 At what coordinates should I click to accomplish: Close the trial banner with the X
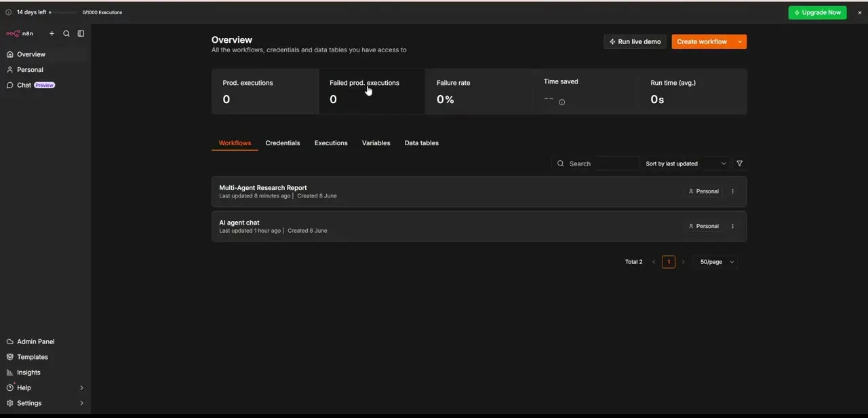[860, 12]
